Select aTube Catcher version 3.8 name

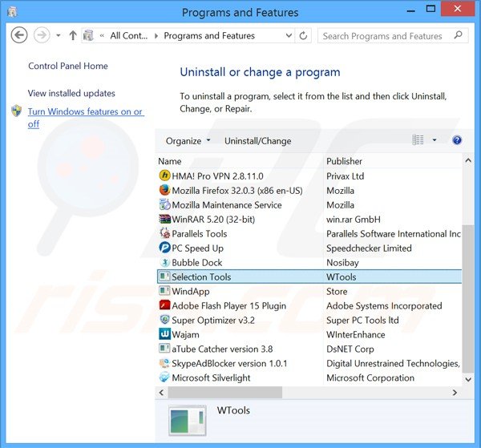coord(222,349)
